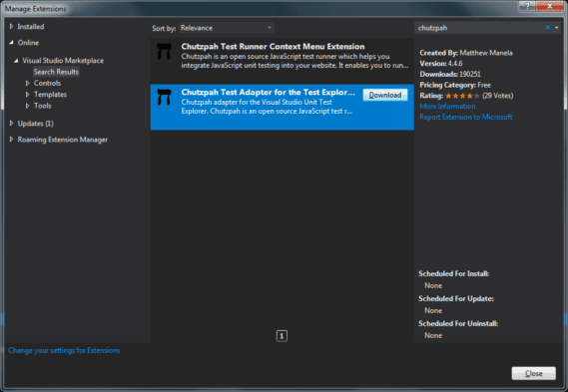Open the More Information link
Viewport: 568px width, 392px height.
(x=447, y=106)
